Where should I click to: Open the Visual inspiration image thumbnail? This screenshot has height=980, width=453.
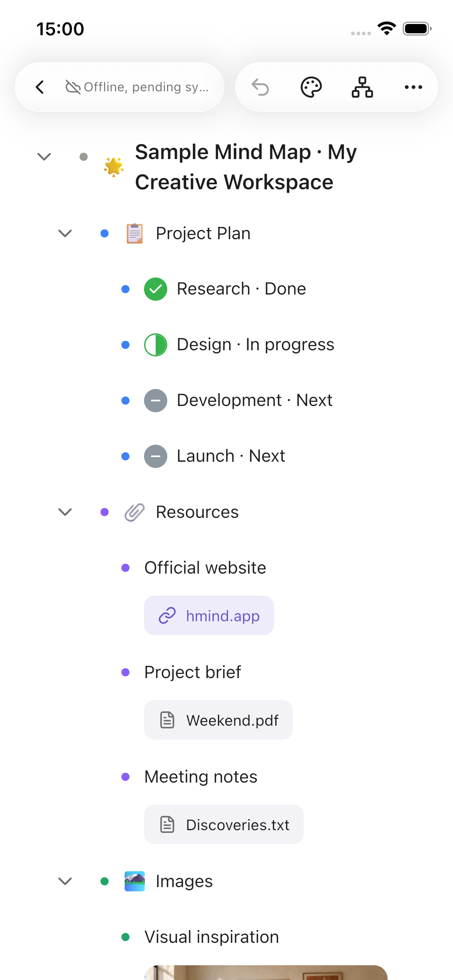266,972
